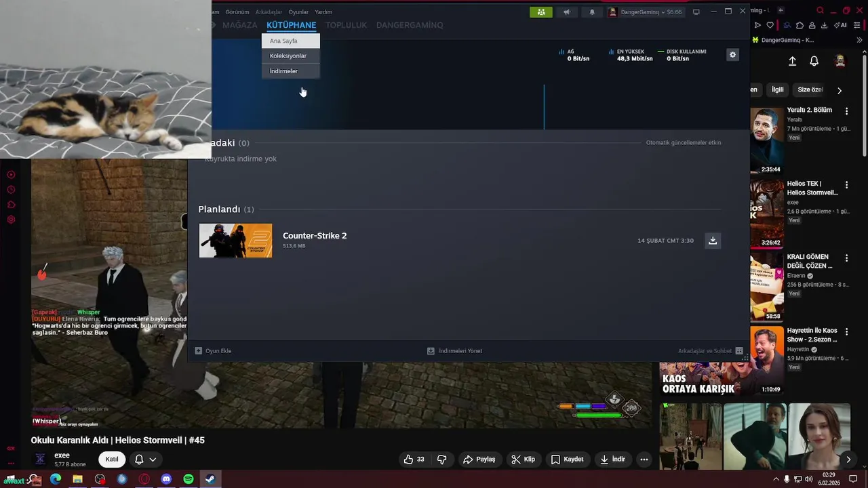Click 14 ŞUBAT CMT 3:30 schedule text
Image resolution: width=868 pixels, height=488 pixels.
(665, 241)
